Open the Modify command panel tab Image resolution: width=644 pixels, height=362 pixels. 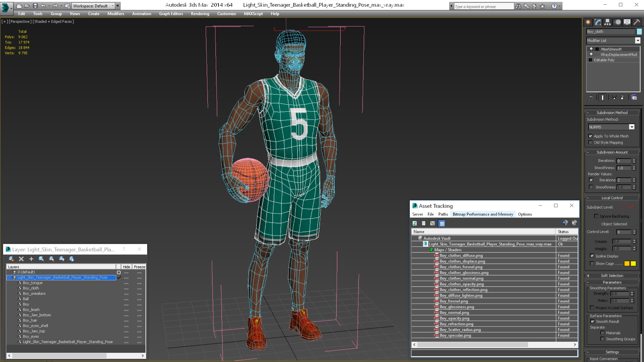[598, 22]
